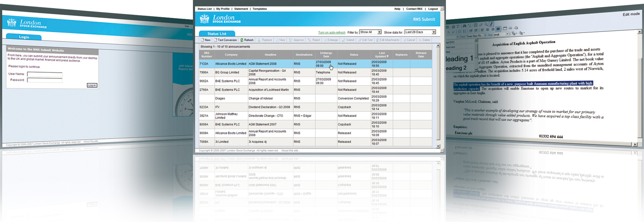Click the horizontal rule icon in editor
Viewport: 644px width, 222px height.
510,28
